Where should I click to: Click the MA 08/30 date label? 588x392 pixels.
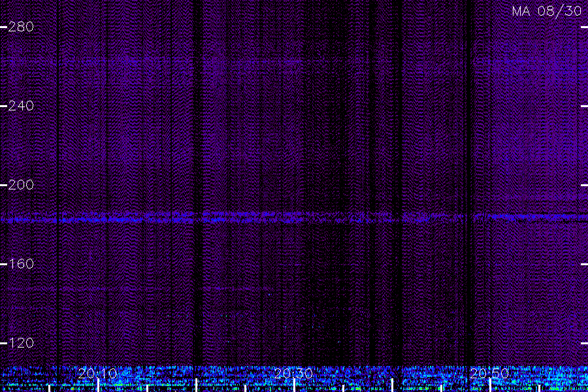547,11
